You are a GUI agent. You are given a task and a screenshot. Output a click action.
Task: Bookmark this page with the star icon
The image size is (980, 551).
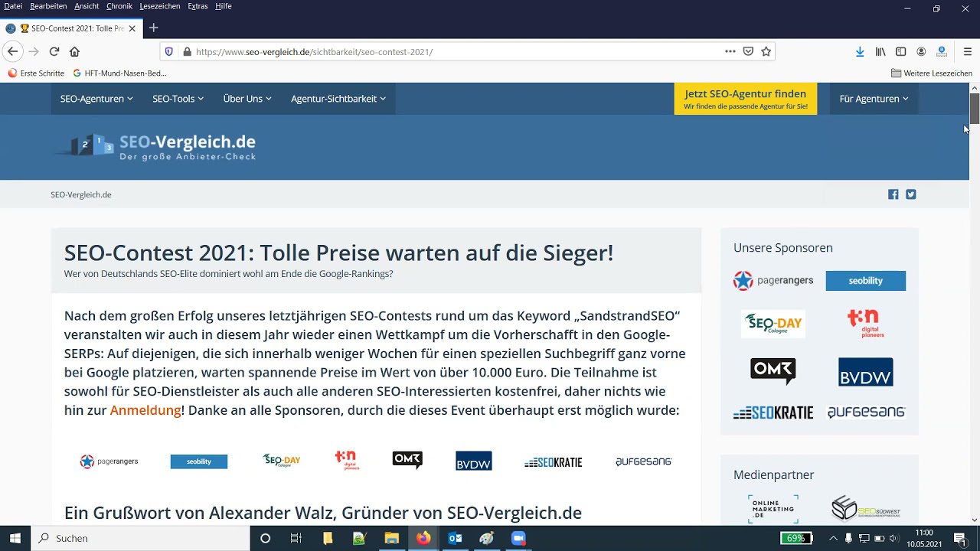click(766, 51)
